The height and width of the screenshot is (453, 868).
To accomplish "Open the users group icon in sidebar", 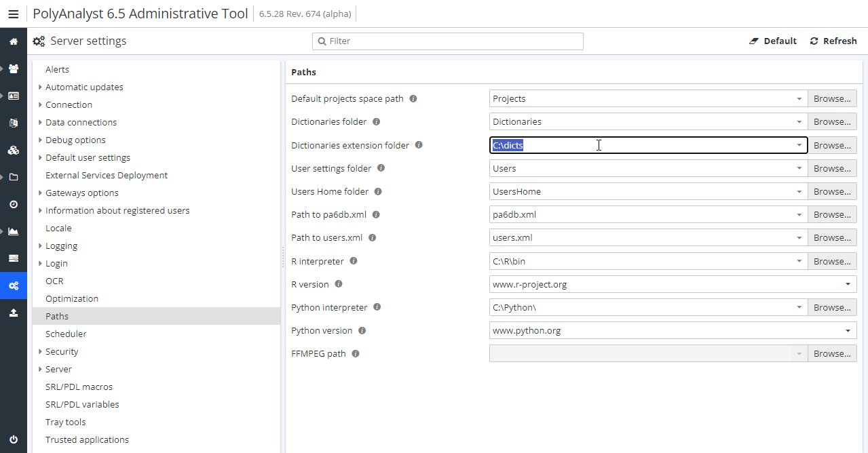I will 14,68.
